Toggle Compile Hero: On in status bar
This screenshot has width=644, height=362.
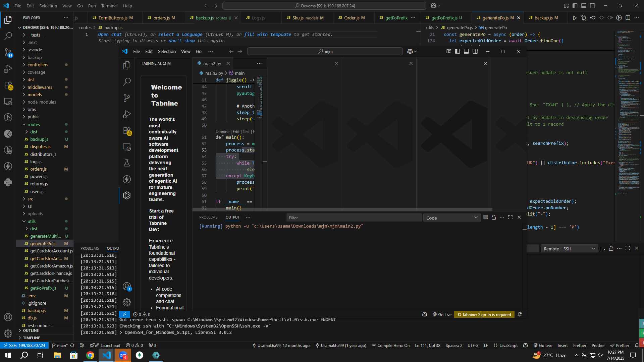click(x=391, y=346)
